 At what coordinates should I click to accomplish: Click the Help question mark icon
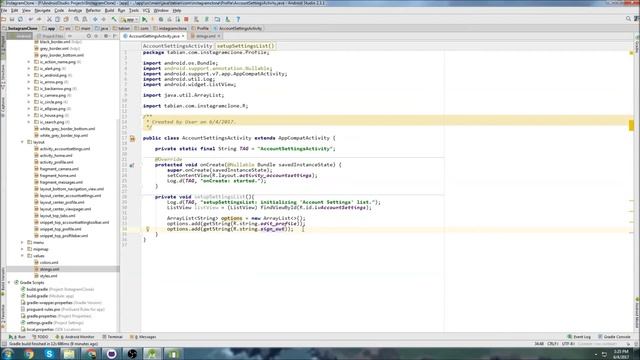238,19
